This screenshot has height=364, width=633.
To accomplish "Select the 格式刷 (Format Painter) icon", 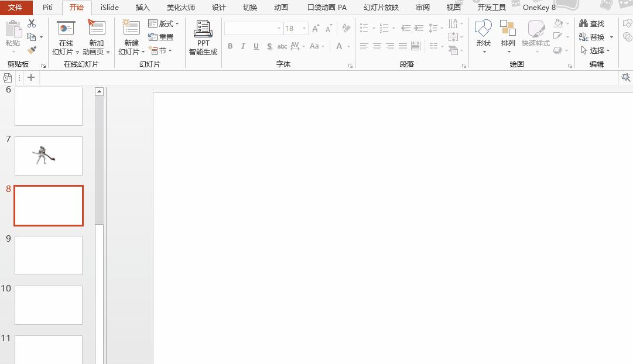I will (x=32, y=51).
